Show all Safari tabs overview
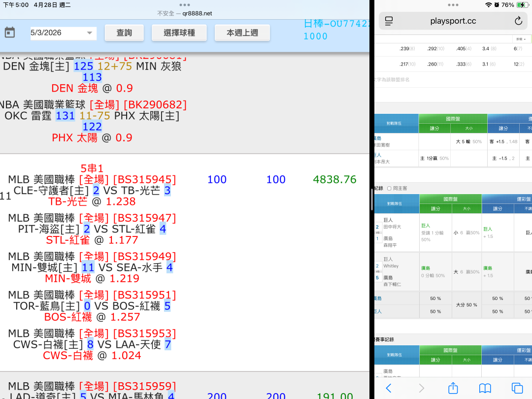 [x=517, y=388]
